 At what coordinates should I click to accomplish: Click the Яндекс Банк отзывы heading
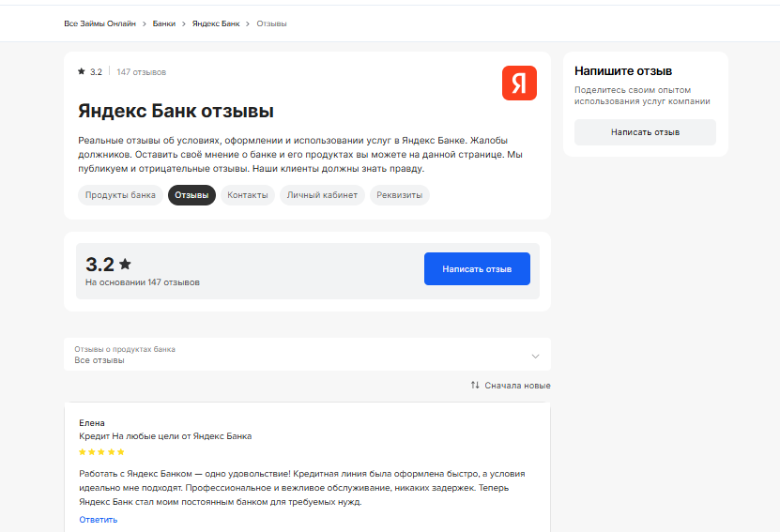click(176, 111)
